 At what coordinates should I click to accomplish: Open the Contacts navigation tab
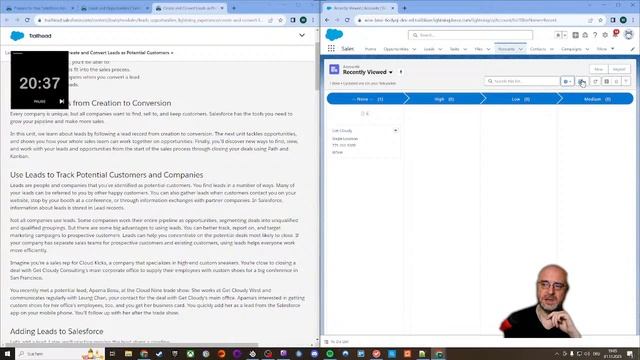538,49
